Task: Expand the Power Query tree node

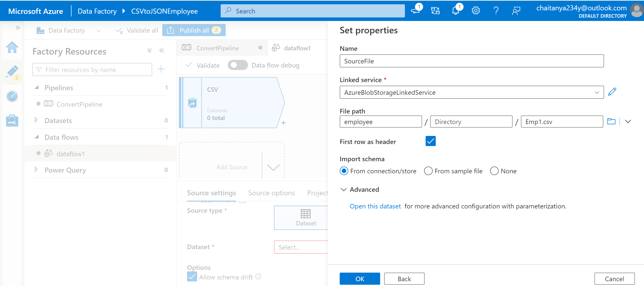Action: pyautogui.click(x=36, y=170)
